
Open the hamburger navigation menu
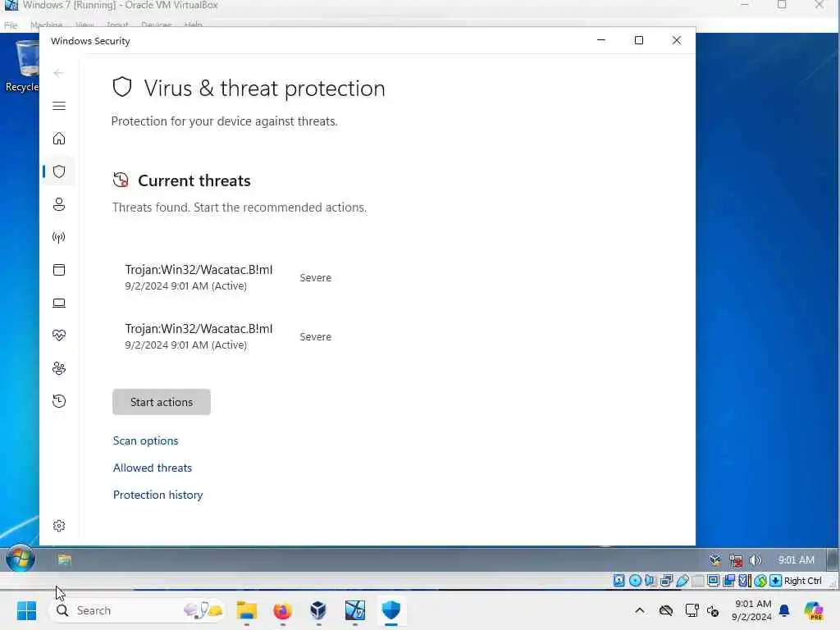tap(59, 106)
